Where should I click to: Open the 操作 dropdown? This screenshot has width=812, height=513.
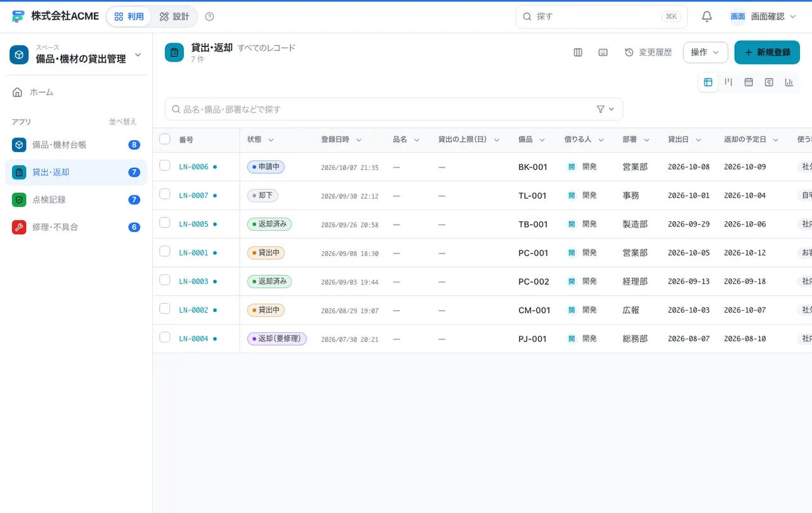pos(705,53)
